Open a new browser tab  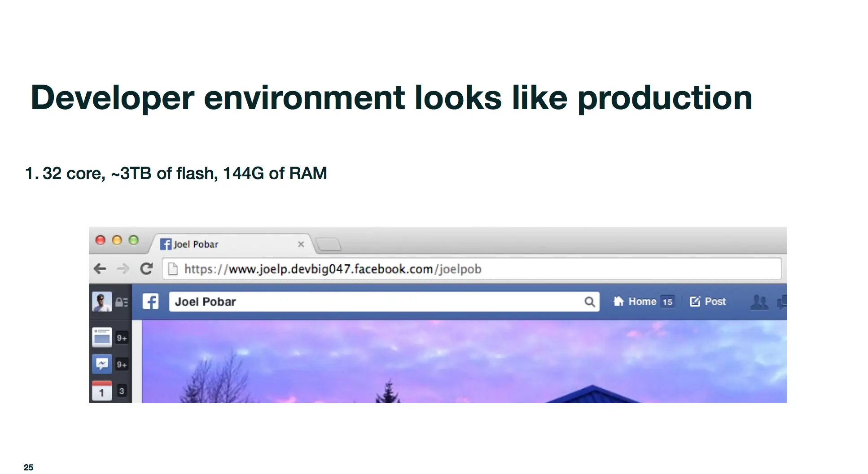(x=329, y=245)
